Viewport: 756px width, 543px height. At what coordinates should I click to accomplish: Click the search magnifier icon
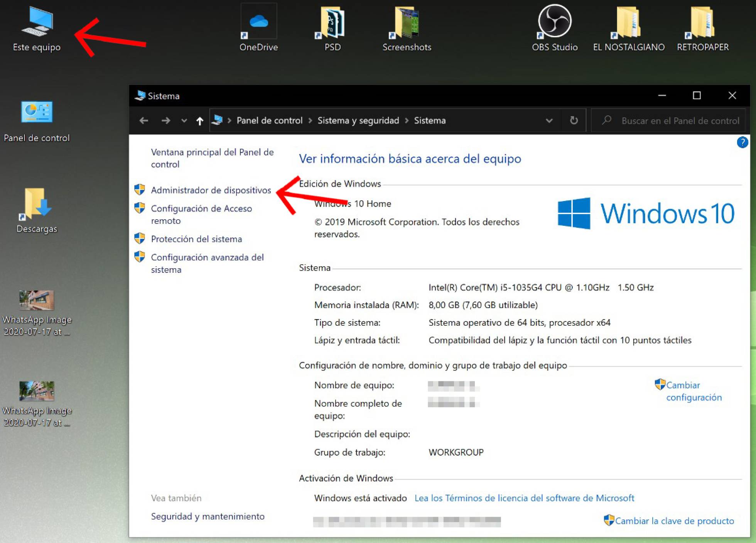606,120
